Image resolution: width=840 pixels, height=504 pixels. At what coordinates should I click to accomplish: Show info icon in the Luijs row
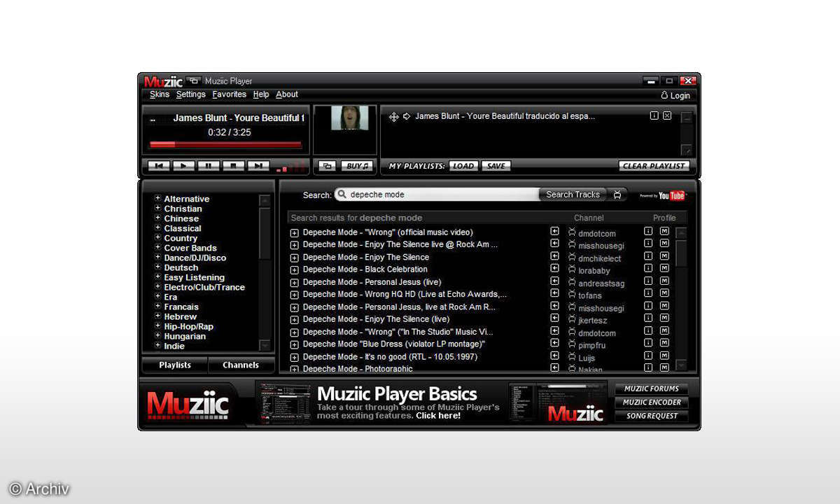[x=648, y=356]
